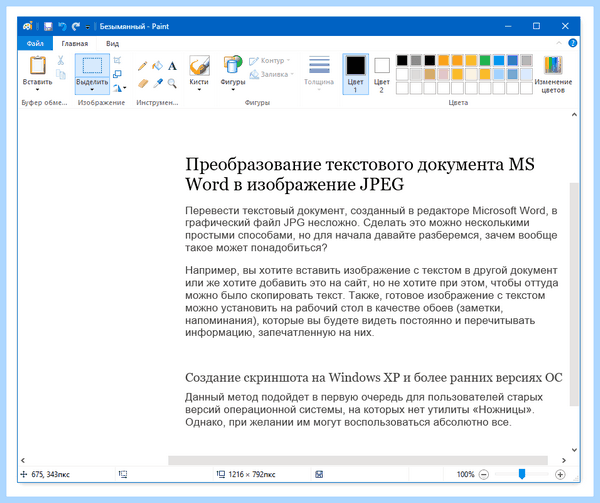Screen dimensions: 600x503
Task: Click the Copy icon below scissors
Action: point(61,74)
